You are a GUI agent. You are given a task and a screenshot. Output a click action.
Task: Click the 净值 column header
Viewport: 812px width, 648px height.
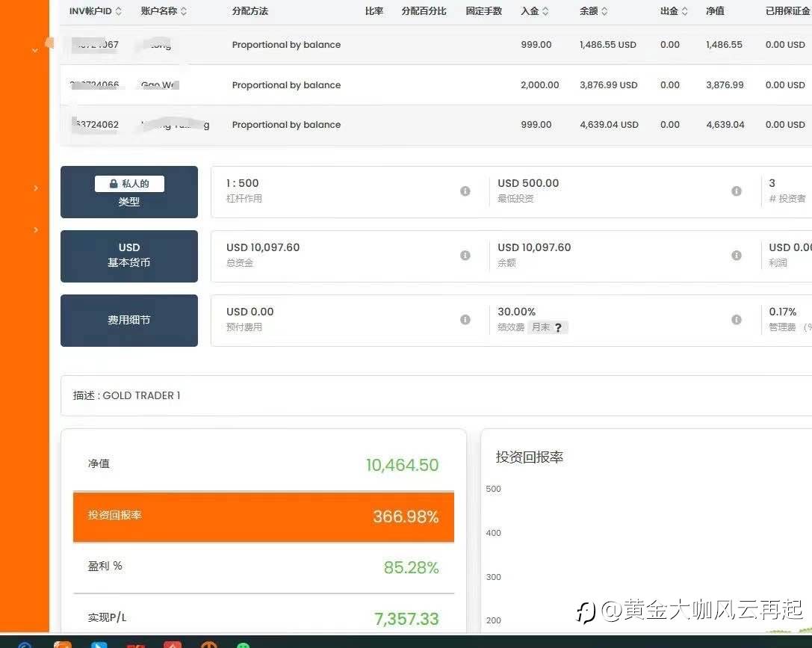tap(715, 11)
